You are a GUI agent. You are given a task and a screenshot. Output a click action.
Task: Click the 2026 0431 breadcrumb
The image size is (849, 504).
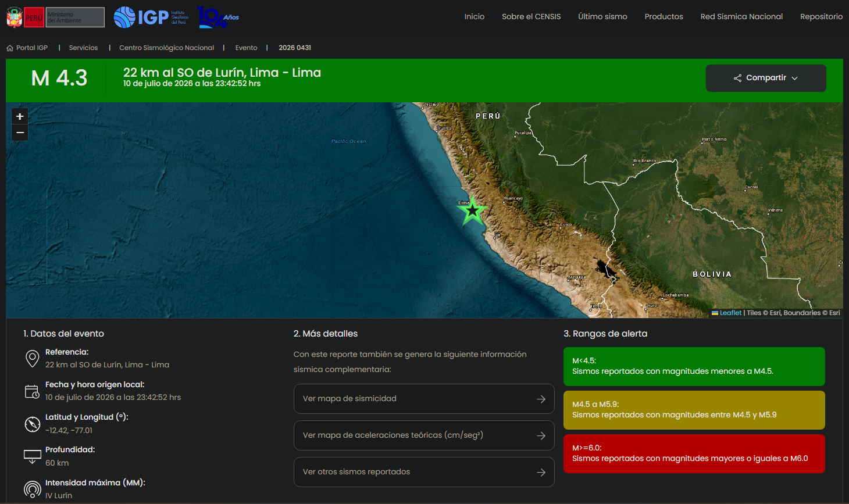tap(295, 48)
